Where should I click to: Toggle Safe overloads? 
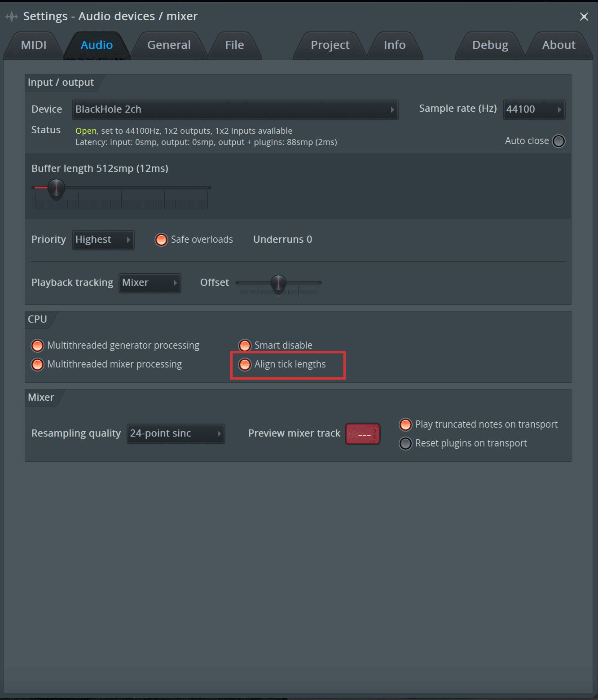tap(161, 240)
